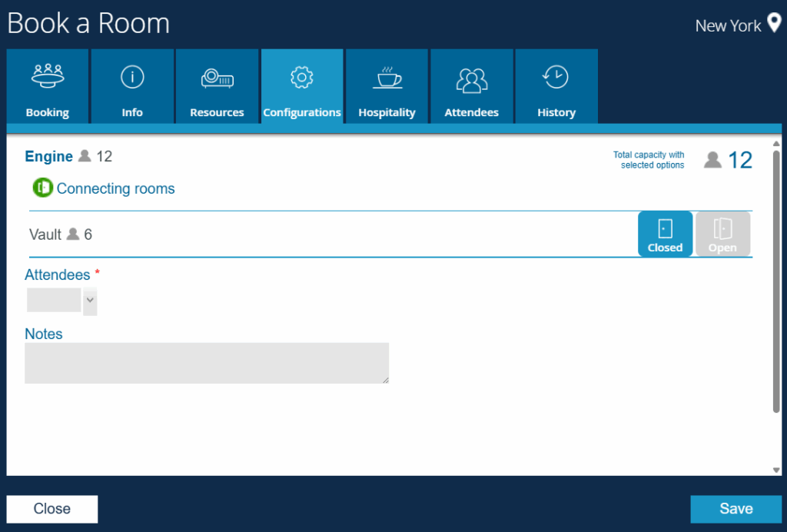Click the Booking meeting table icon

[48, 75]
